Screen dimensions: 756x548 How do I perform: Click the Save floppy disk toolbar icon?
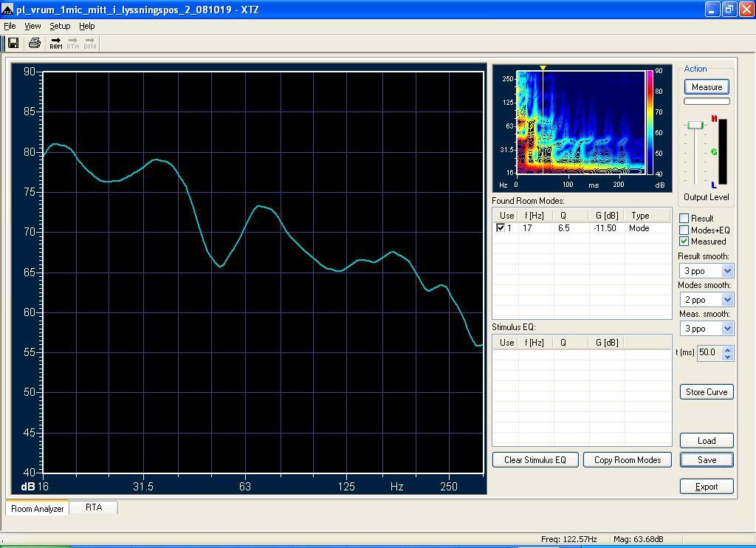[13, 44]
